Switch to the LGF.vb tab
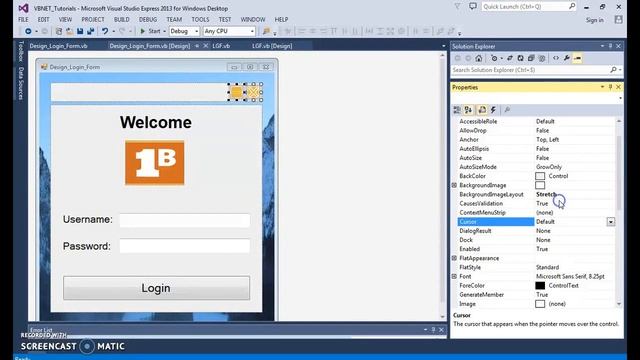 point(221,46)
